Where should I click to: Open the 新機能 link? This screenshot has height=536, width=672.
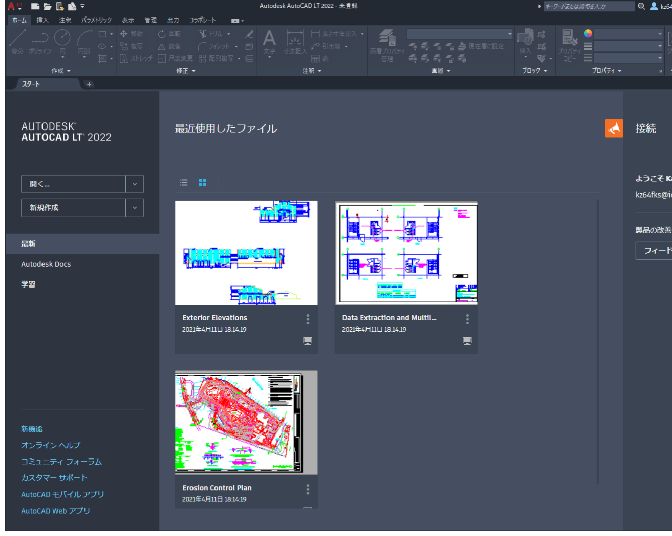click(32, 429)
